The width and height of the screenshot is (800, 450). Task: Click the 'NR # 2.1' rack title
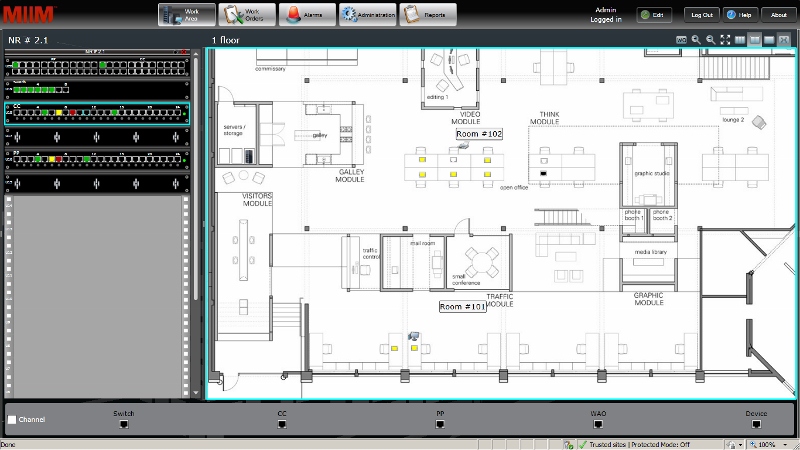pyautogui.click(x=28, y=40)
